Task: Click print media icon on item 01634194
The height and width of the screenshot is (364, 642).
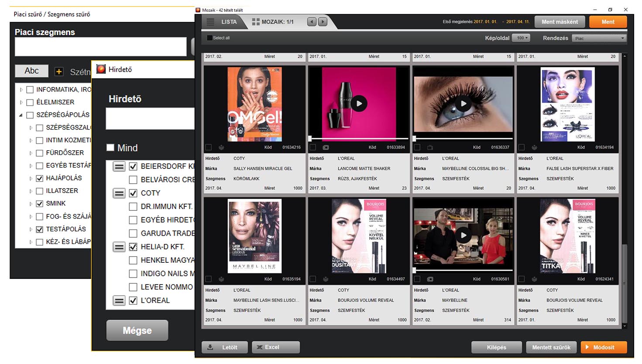Action: pos(534,148)
